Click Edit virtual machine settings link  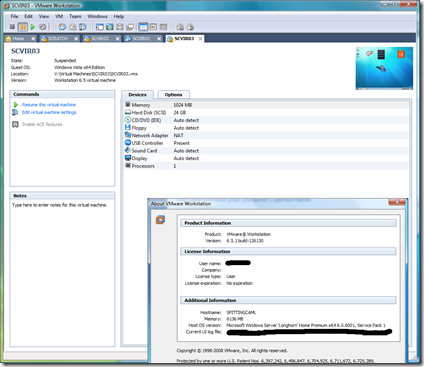[x=49, y=112]
